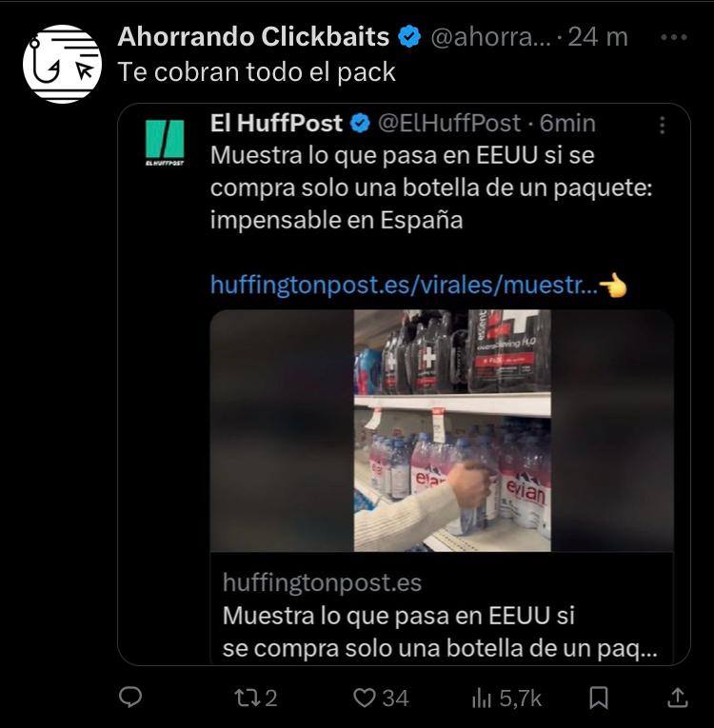Open the @ElHuffPost handle
Viewport: 714px width, 728px height.
coord(449,123)
